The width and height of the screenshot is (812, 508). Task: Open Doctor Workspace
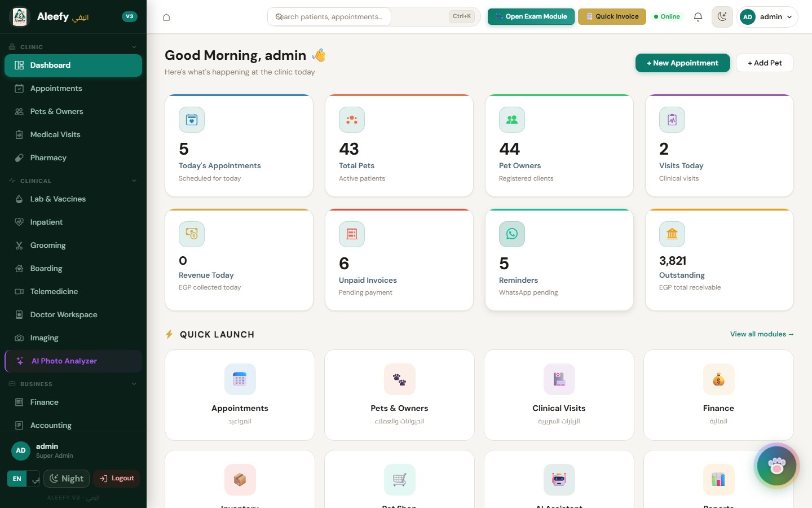point(73,315)
